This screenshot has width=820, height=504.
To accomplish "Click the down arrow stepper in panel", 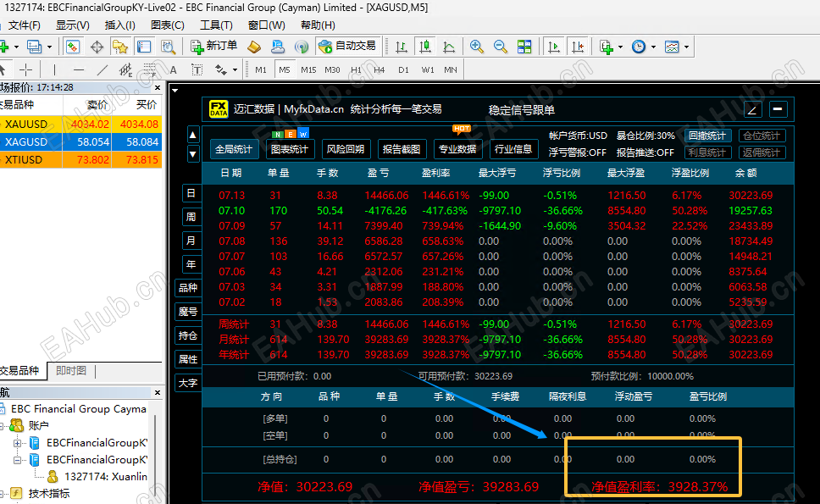I will coord(193,154).
